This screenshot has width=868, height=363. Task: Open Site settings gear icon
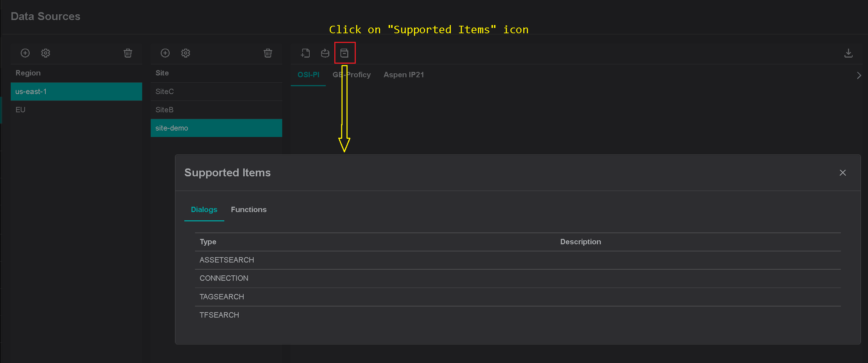tap(185, 53)
